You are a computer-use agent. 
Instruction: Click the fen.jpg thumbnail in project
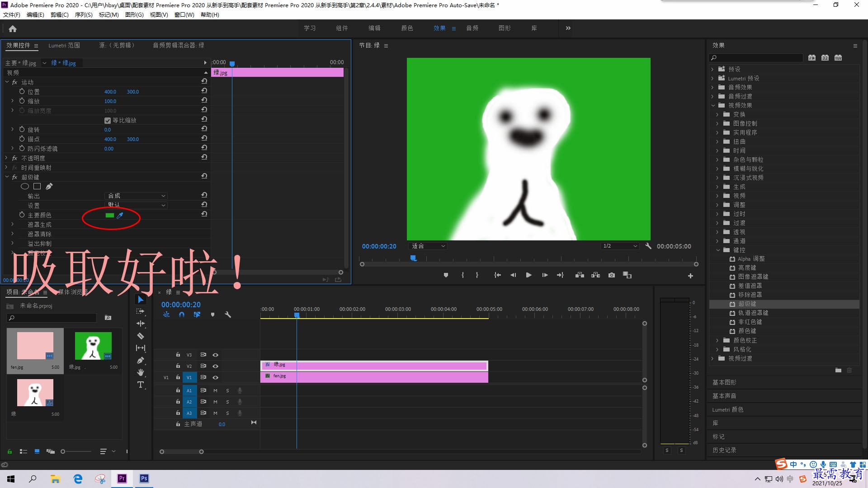click(x=35, y=346)
